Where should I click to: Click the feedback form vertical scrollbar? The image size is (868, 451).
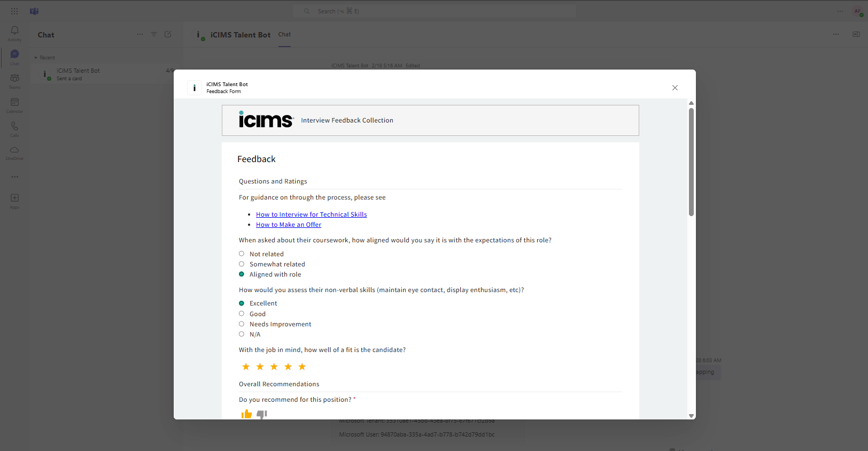pyautogui.click(x=691, y=162)
